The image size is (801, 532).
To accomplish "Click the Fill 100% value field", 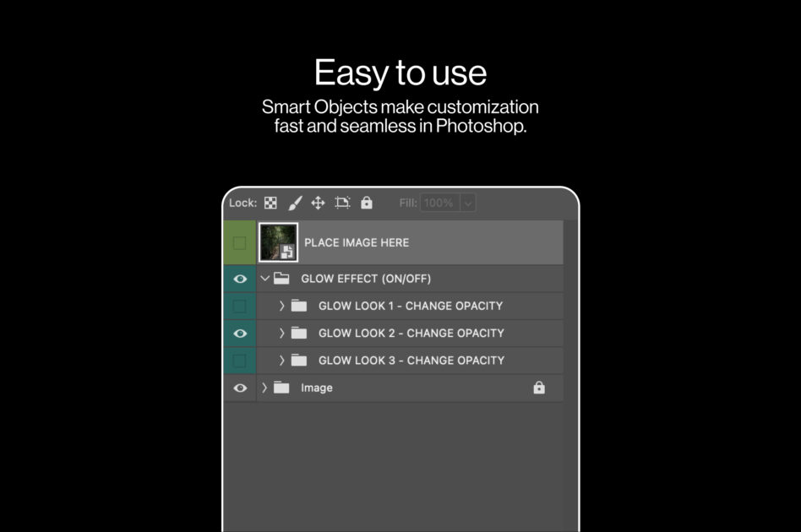I will (440, 204).
